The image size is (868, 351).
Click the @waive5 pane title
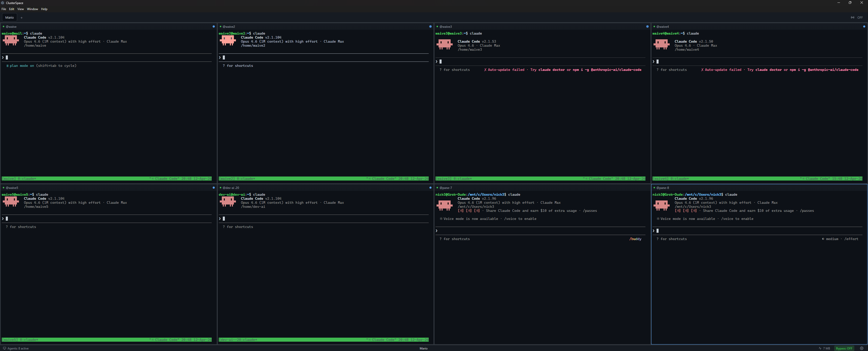click(12, 188)
